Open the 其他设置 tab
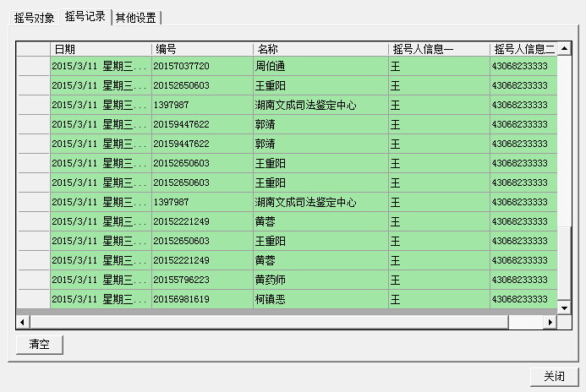Screen dimensions: 586x392 136,18
